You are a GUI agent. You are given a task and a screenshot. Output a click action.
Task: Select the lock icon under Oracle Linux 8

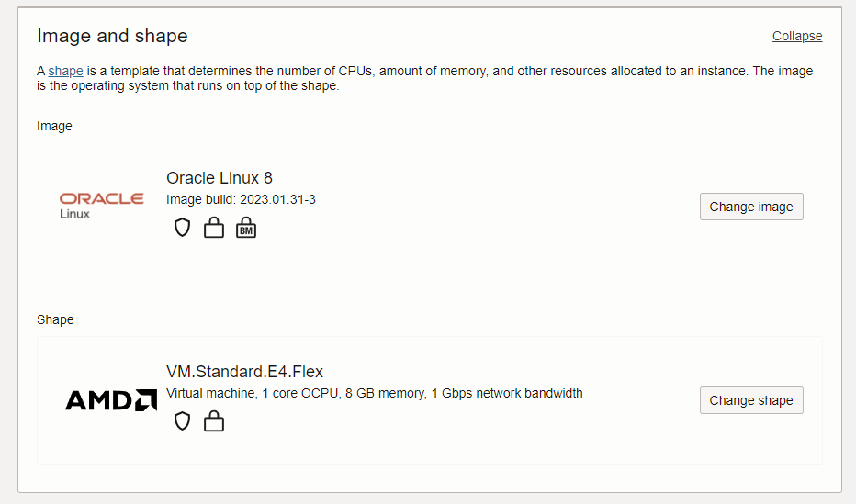213,228
